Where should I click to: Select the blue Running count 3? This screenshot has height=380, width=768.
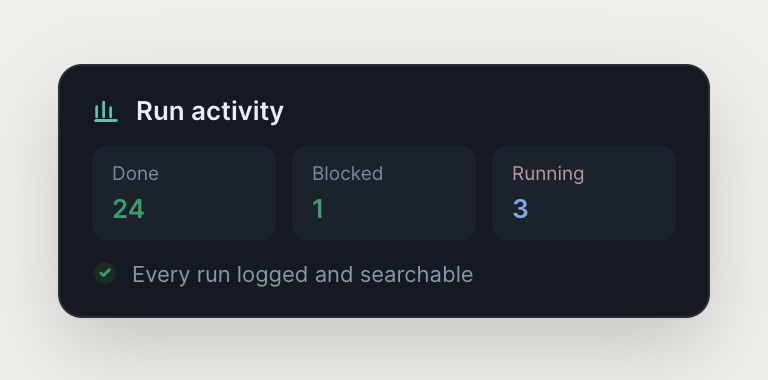[521, 209]
